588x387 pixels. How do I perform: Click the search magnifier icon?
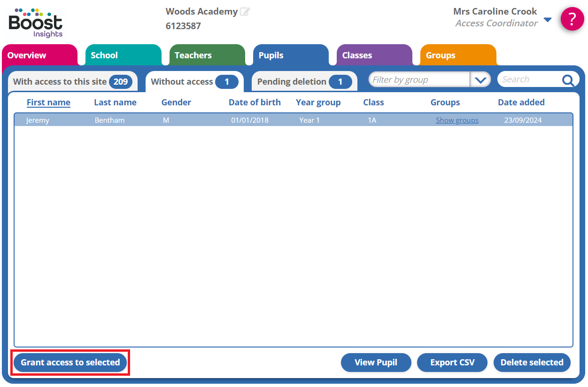pos(568,80)
